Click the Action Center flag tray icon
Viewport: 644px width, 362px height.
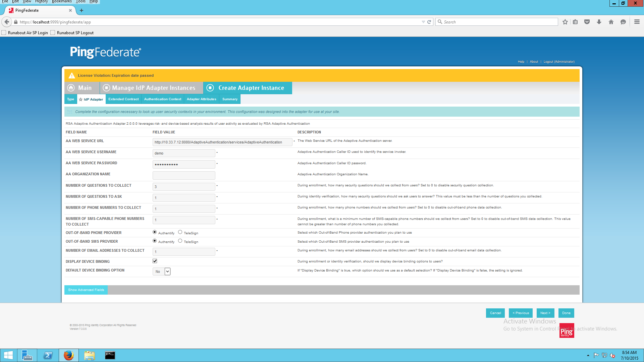tap(596, 355)
